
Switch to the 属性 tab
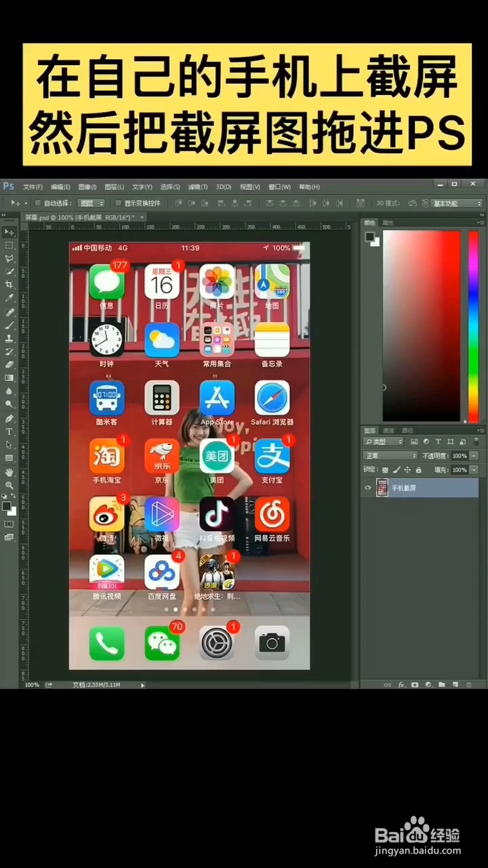coord(388,222)
